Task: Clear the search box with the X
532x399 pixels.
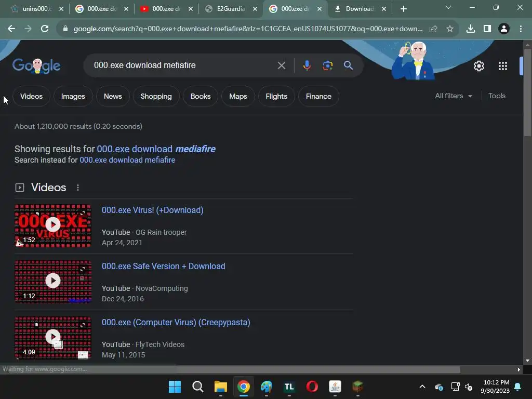Action: (281, 65)
